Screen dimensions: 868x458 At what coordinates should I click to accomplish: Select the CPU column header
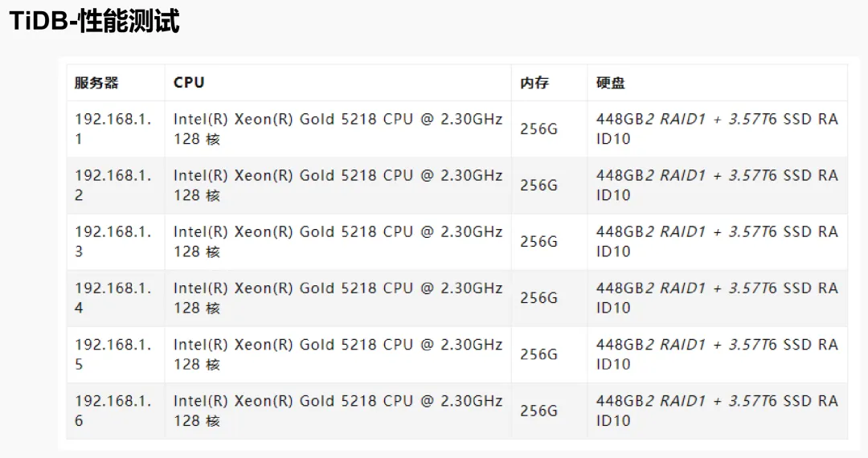tap(338, 83)
